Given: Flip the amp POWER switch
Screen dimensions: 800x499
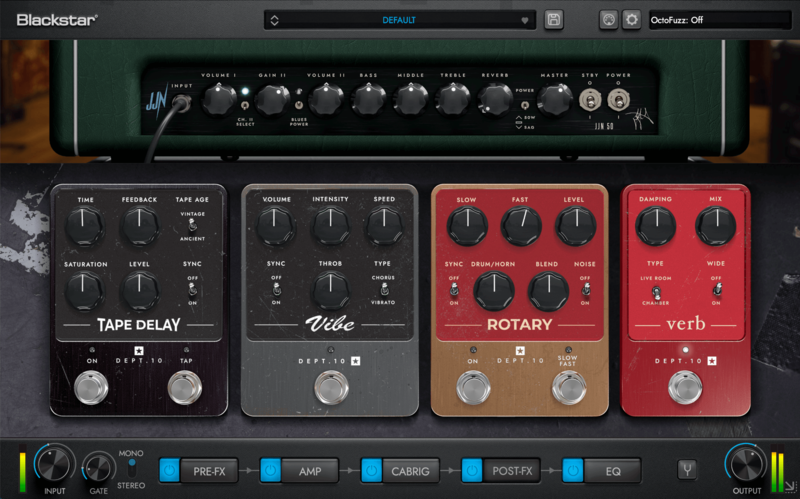Looking at the screenshot, I should click(x=618, y=100).
